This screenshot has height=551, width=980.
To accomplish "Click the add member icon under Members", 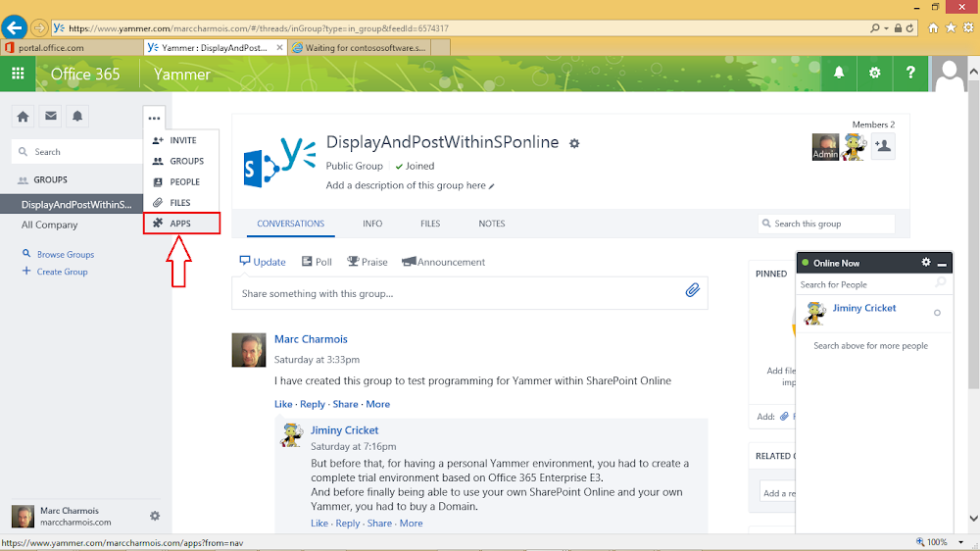I will [x=883, y=146].
